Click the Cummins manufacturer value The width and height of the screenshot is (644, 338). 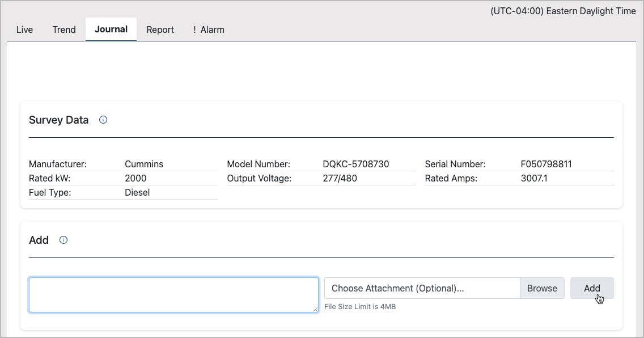pos(144,164)
